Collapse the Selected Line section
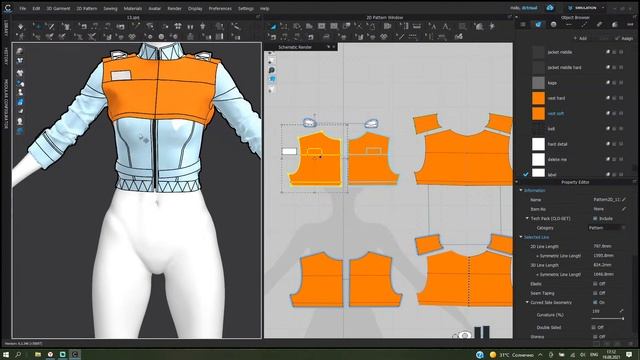The width and height of the screenshot is (640, 360). click(521, 237)
